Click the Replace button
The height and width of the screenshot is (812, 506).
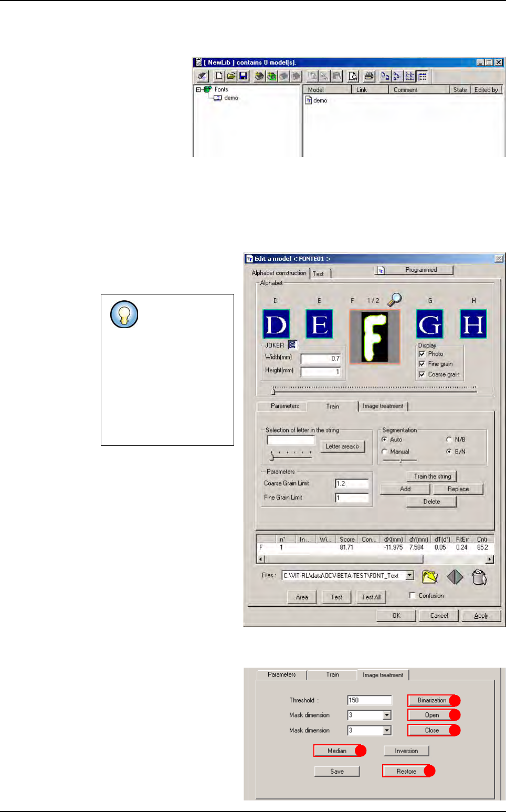pyautogui.click(x=458, y=489)
